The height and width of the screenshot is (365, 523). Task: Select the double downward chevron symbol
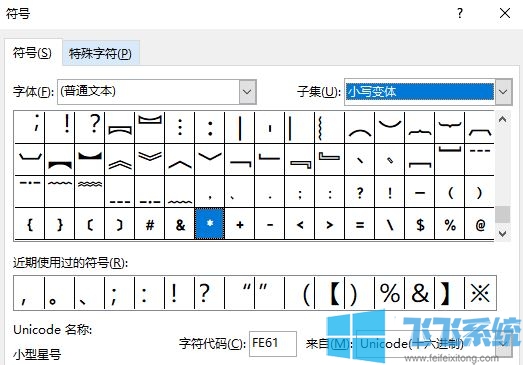pos(149,159)
